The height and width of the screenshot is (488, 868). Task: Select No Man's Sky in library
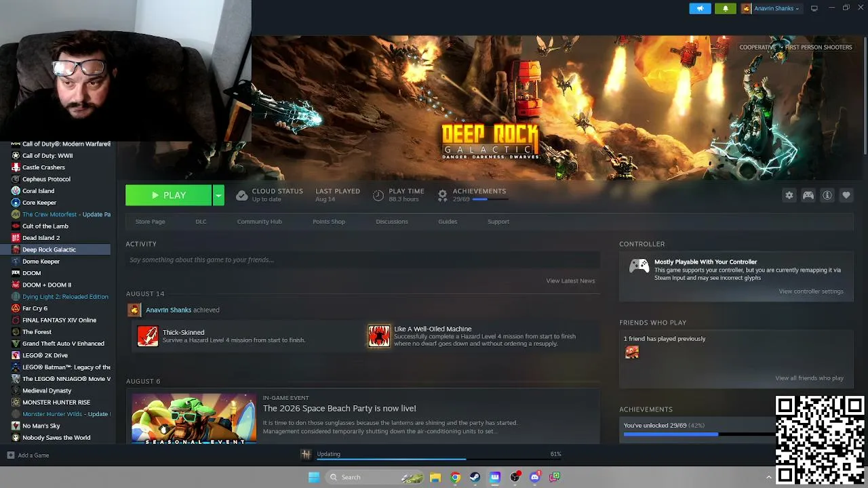click(41, 426)
